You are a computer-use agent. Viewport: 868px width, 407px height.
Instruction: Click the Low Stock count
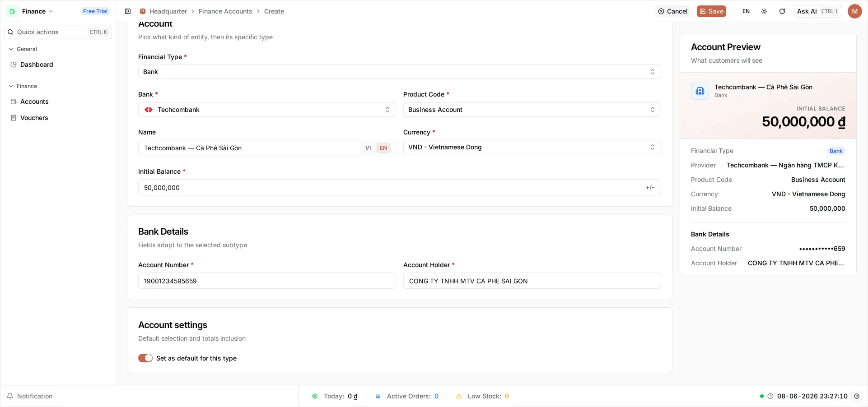(507, 396)
